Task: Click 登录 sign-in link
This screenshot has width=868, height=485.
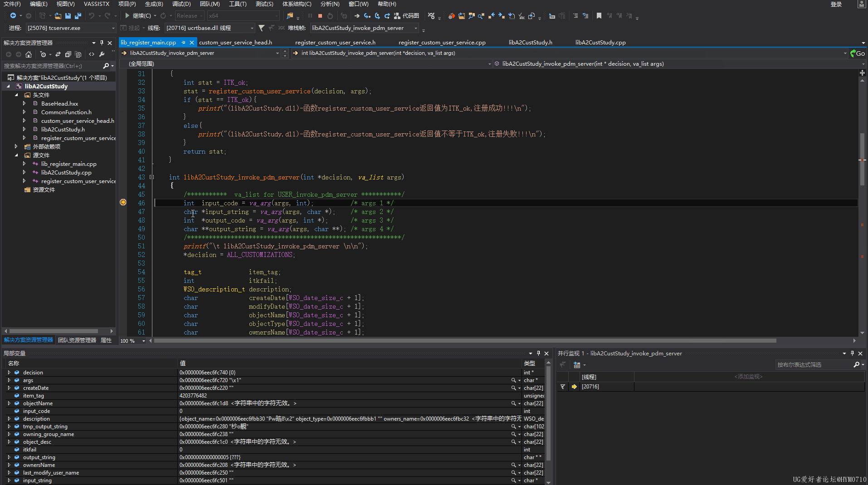Action: pyautogui.click(x=836, y=4)
